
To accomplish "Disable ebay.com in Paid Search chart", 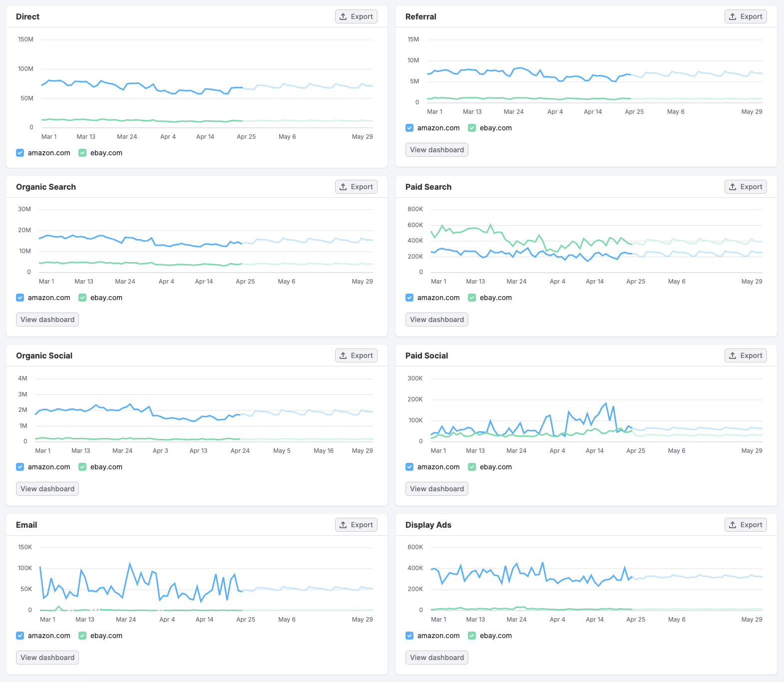I will [472, 298].
